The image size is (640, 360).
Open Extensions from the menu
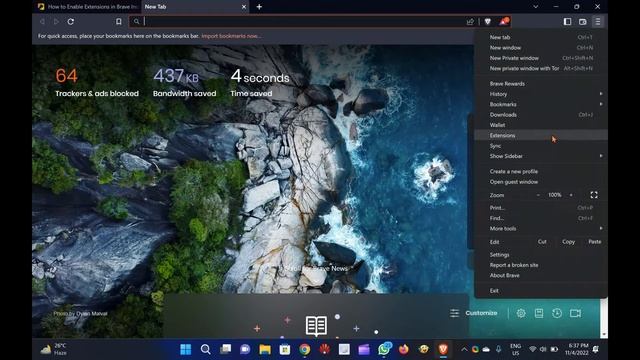(x=541, y=136)
